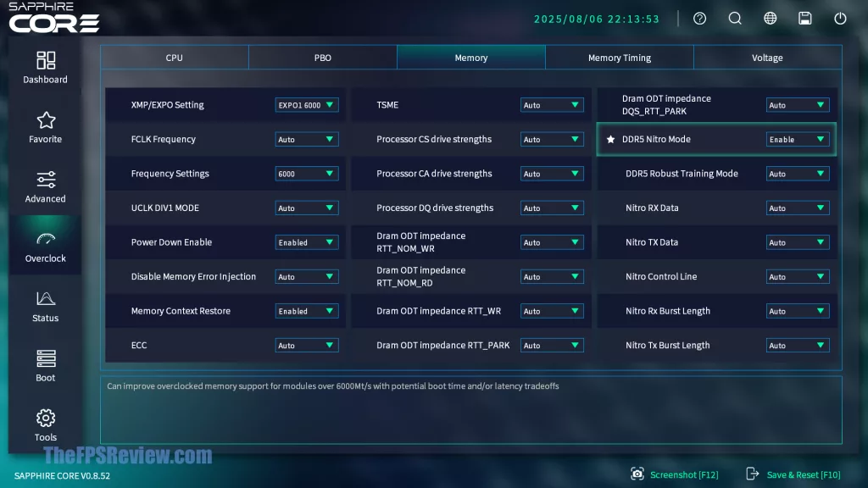Switch to the CPU tab
Image resolution: width=868 pixels, height=488 pixels.
tap(175, 58)
